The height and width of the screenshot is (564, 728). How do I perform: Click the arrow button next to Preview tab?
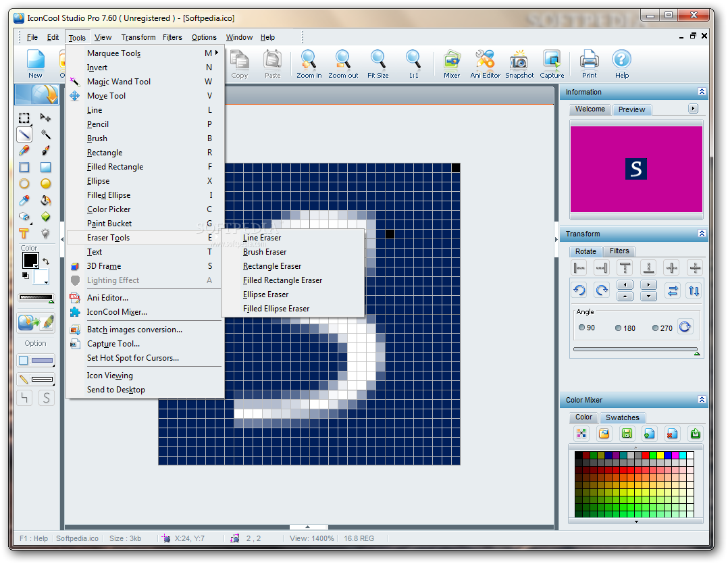693,109
